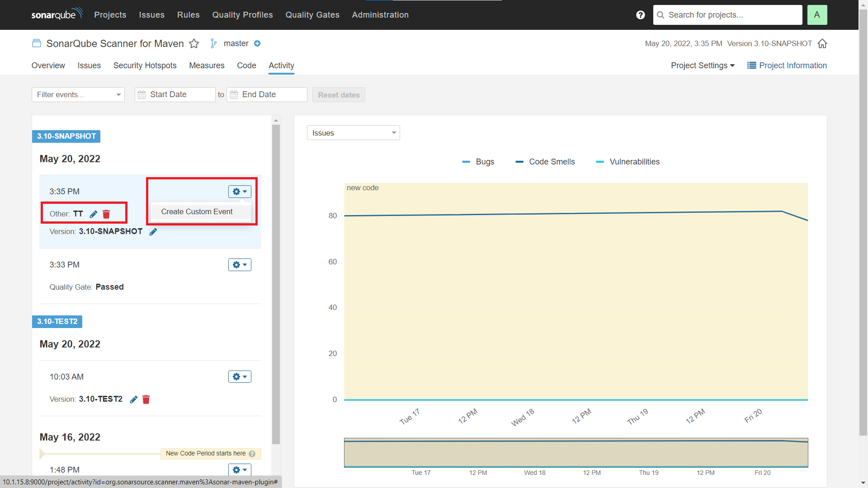Edit version 3.10-SNAPSHOT pencil icon
This screenshot has width=868, height=488.
[x=153, y=232]
